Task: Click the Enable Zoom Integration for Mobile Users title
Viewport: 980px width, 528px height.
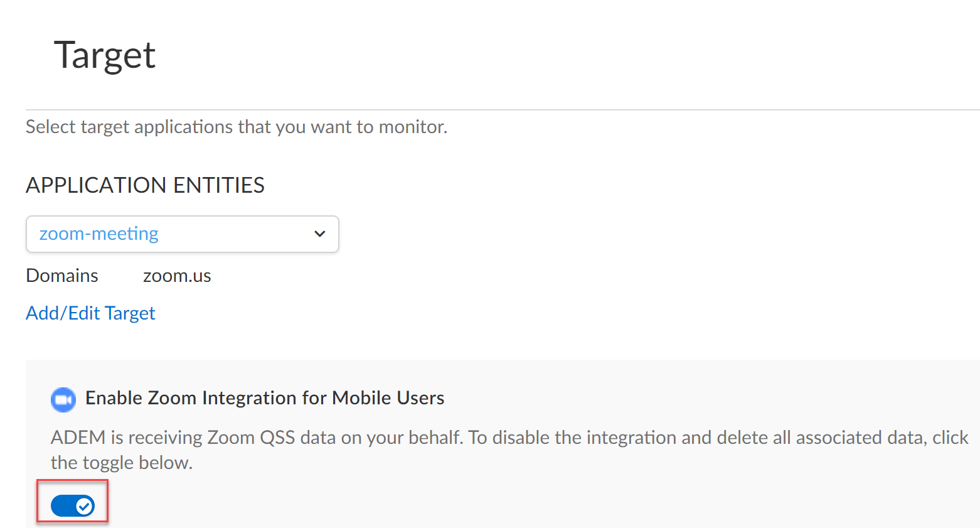Action: pos(265,398)
